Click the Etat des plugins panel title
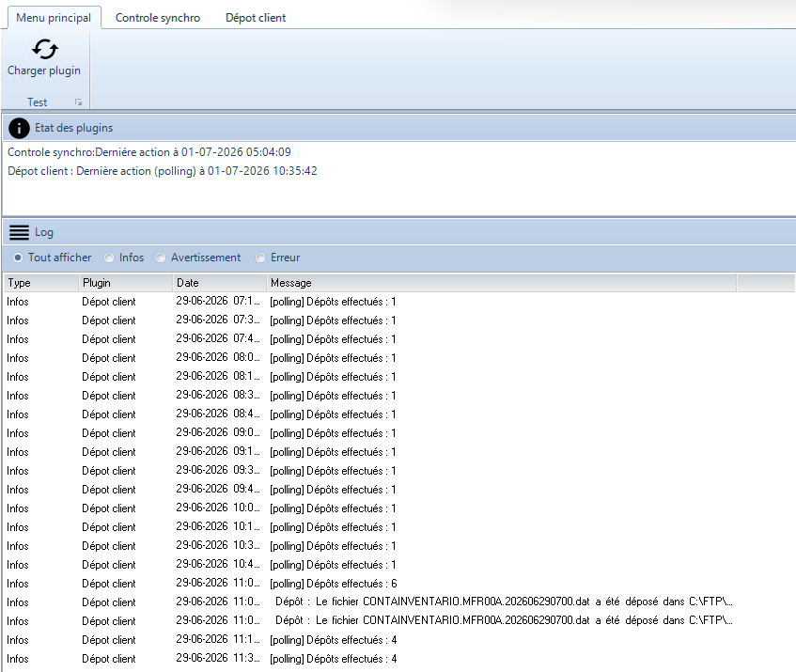The image size is (796, 672). click(73, 128)
